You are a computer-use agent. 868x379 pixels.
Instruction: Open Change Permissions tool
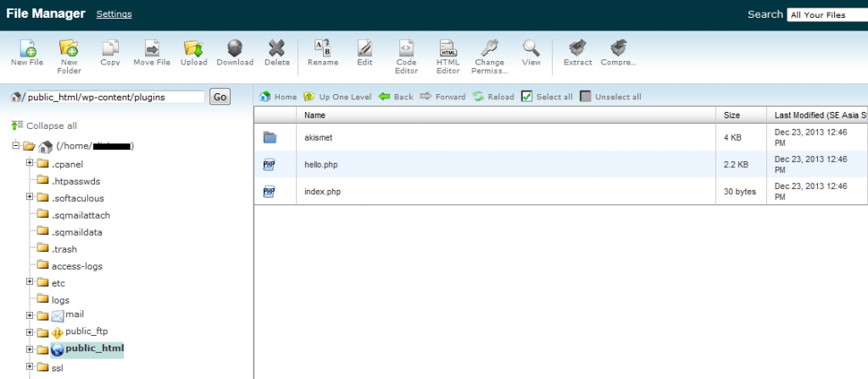489,57
